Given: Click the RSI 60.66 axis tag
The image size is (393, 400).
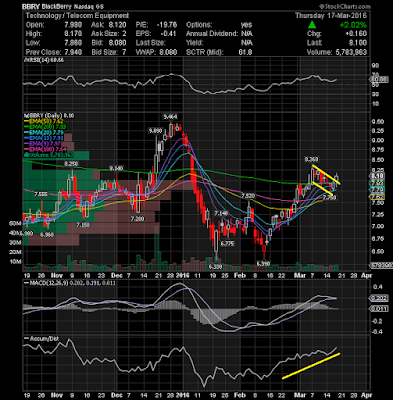Looking at the screenshot, I should click(379, 80).
